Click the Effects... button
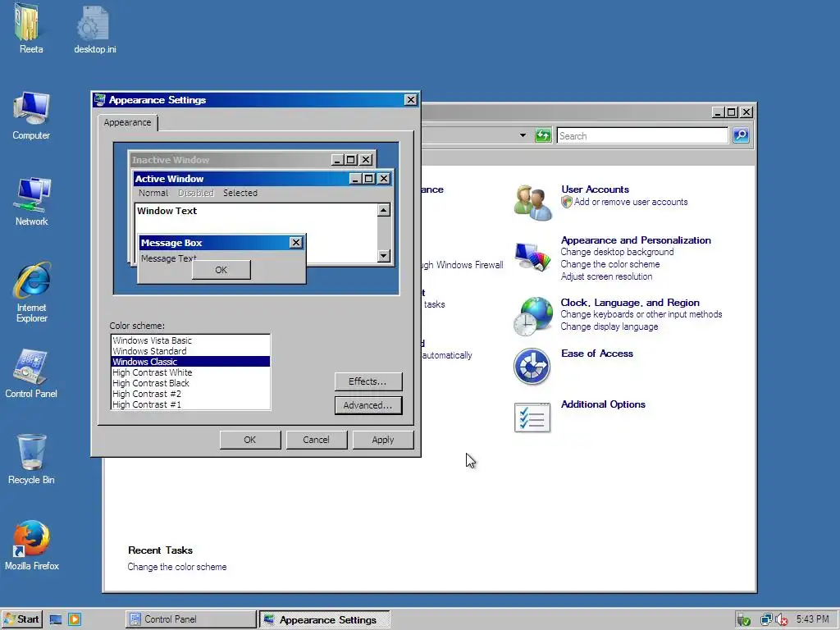This screenshot has width=840, height=630. pyautogui.click(x=368, y=381)
